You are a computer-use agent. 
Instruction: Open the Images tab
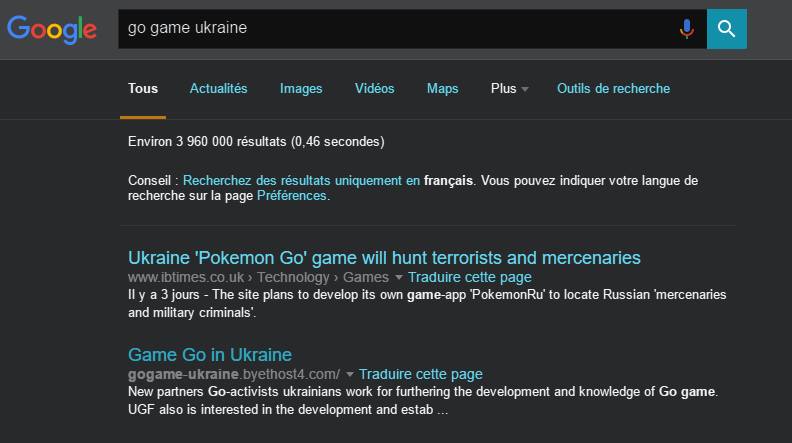click(x=301, y=89)
